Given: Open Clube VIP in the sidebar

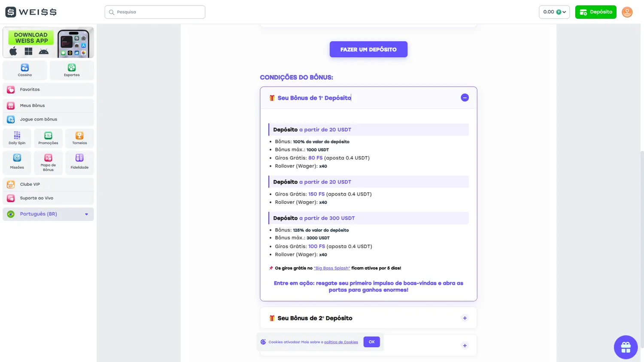Looking at the screenshot, I should click(48, 184).
